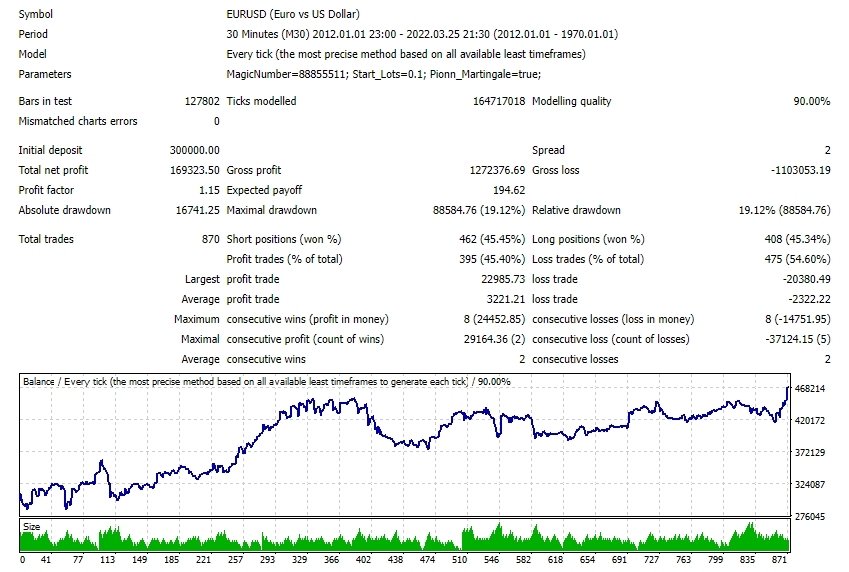This screenshot has height=572, width=849.
Task: Select the Gross loss value -1103053.19
Action: tap(800, 171)
